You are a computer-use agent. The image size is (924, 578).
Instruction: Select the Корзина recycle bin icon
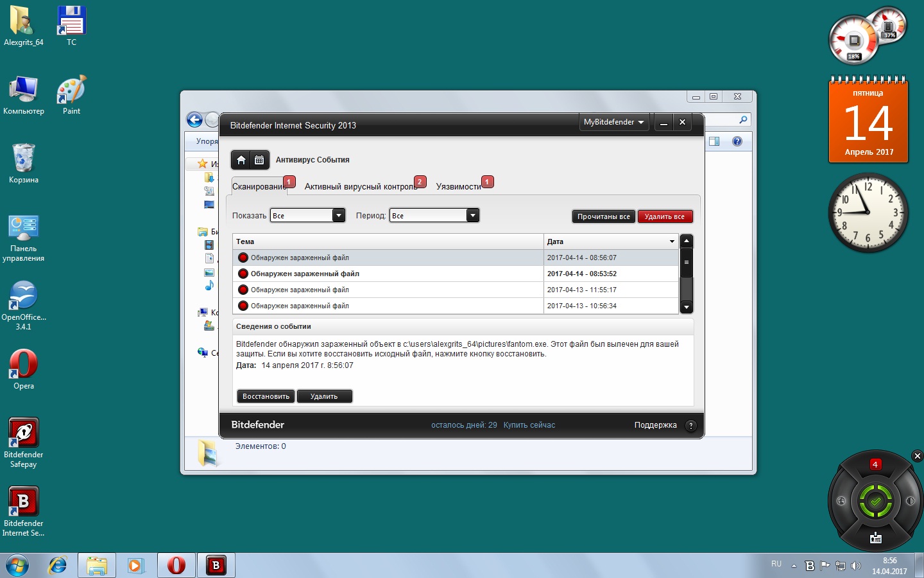click(24, 163)
